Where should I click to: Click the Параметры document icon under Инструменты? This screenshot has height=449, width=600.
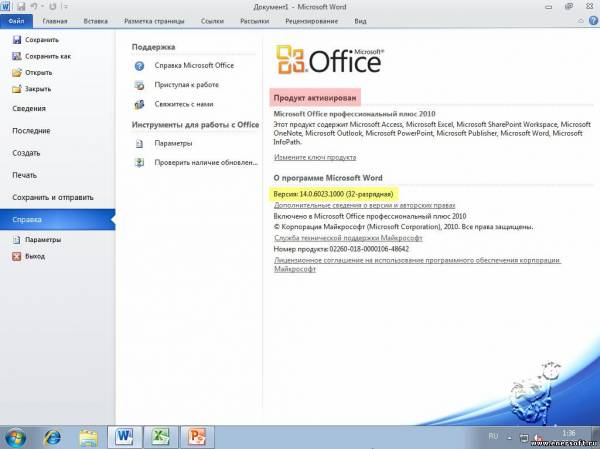tap(139, 144)
